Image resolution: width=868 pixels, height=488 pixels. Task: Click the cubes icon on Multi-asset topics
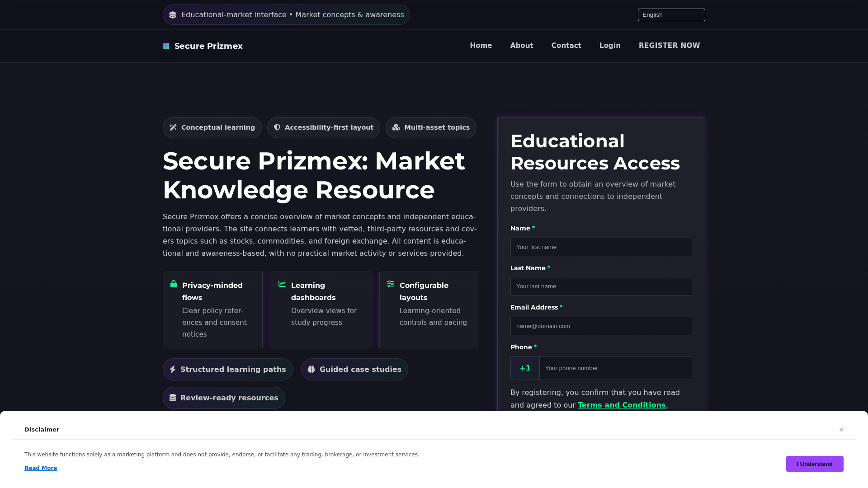tap(396, 127)
